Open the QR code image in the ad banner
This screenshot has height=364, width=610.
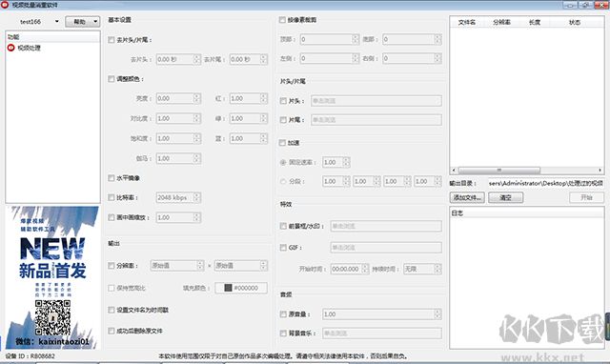tap(52, 317)
